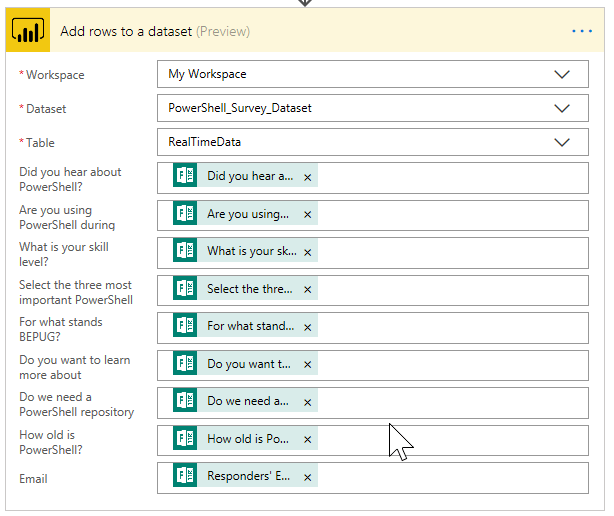Expand the Workspace dropdown chevron
614x516 pixels.
(562, 74)
